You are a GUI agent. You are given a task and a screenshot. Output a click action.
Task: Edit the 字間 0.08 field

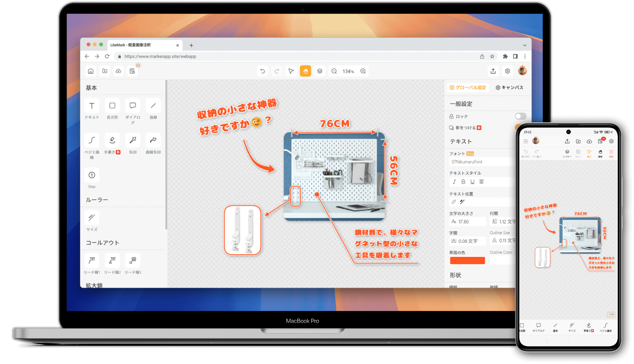point(468,241)
